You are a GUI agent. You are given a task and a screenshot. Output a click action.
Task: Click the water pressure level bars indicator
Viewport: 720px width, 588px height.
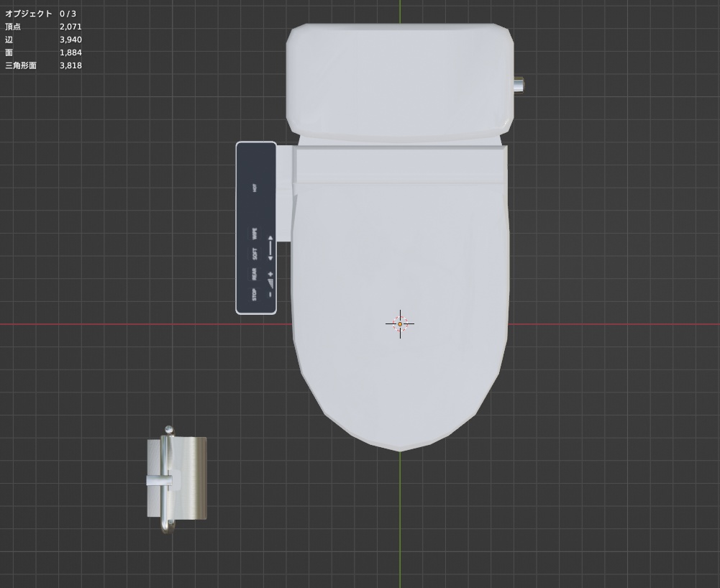tap(270, 281)
